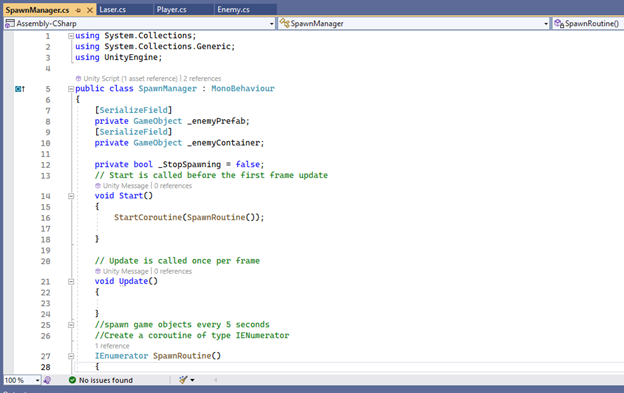The width and height of the screenshot is (624, 393).
Task: Click the _StopSpawning variable
Action: [x=189, y=164]
